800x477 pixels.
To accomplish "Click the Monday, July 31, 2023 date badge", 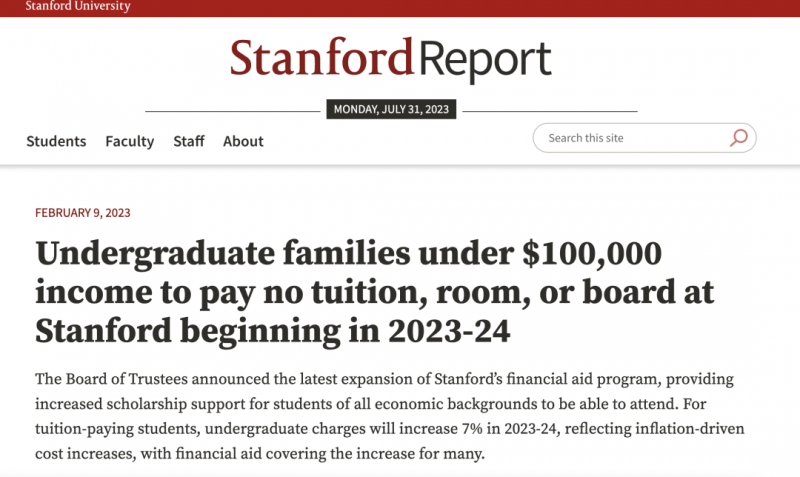I will pos(391,109).
